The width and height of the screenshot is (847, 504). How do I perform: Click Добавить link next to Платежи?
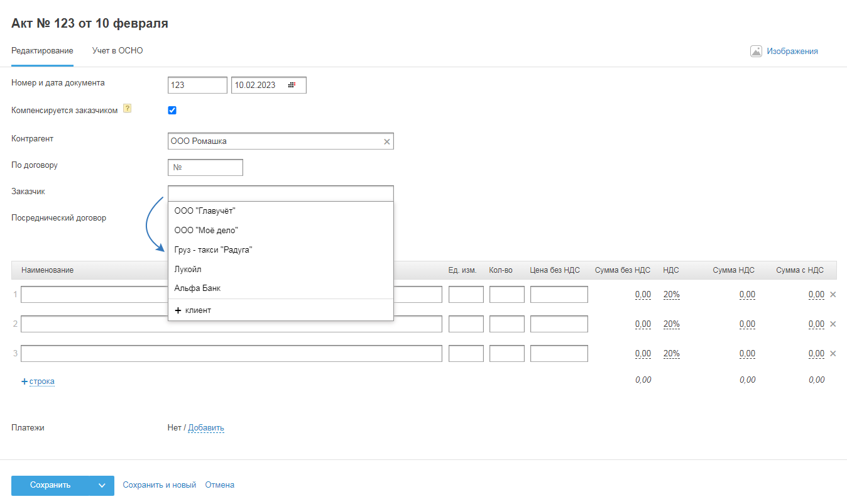[206, 428]
